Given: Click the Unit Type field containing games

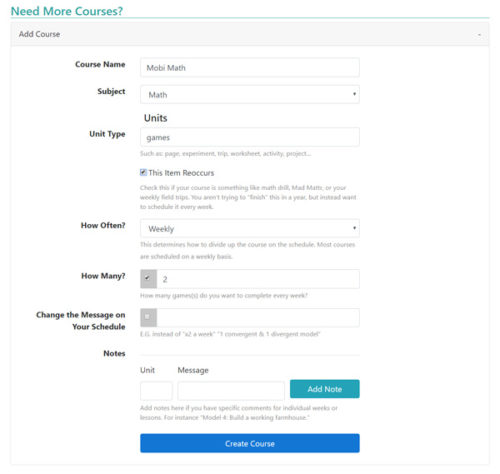Looking at the screenshot, I should [x=250, y=137].
